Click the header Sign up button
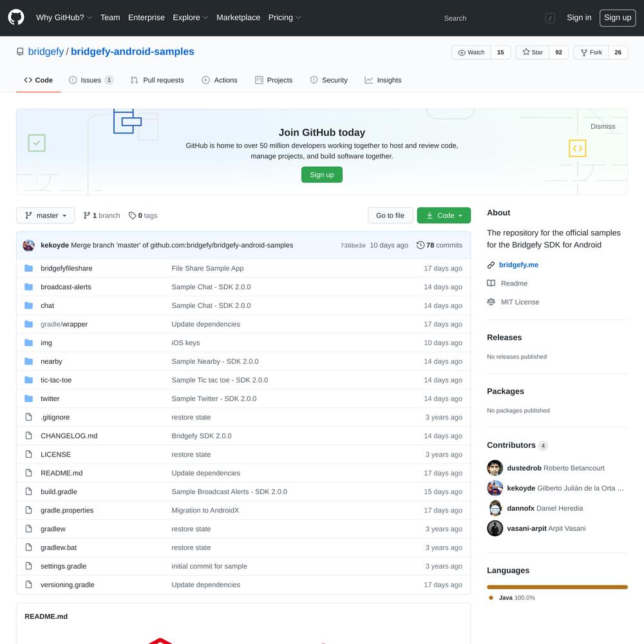Screen dimensions: 644x644 coord(618,17)
